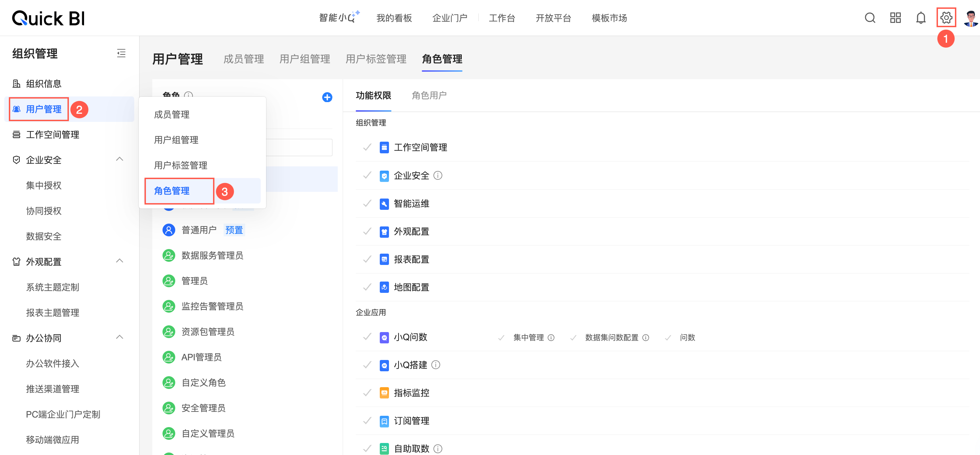Collapse the 外观配置 sidebar section
This screenshot has width=980, height=455.
click(x=119, y=261)
